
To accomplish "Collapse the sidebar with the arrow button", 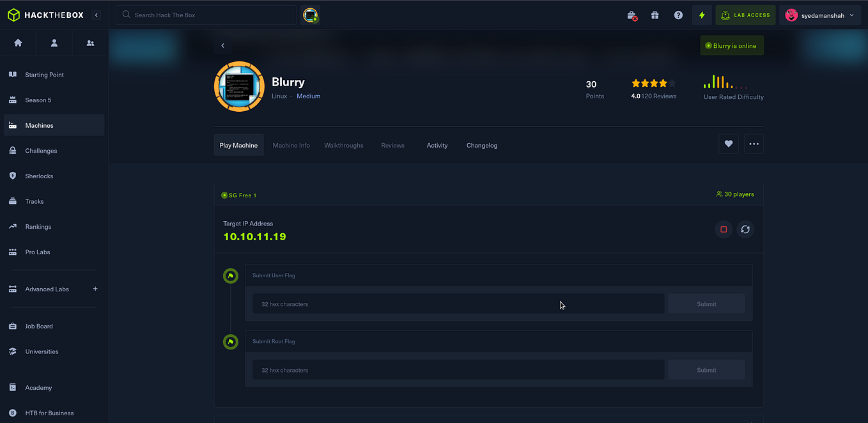I will [97, 15].
